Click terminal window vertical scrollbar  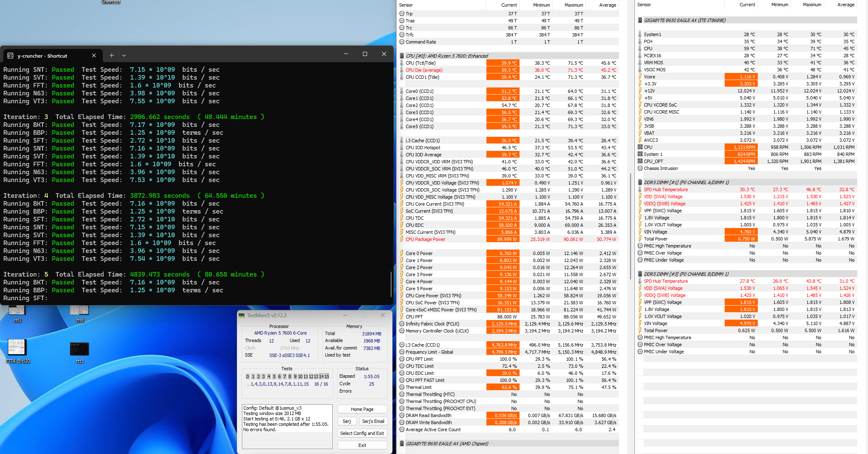391,284
